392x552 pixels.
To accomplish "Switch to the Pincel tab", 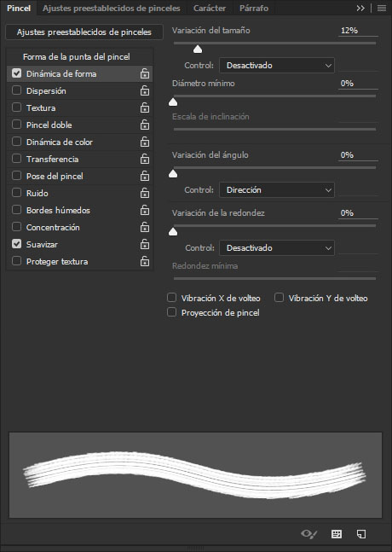I will [19, 8].
